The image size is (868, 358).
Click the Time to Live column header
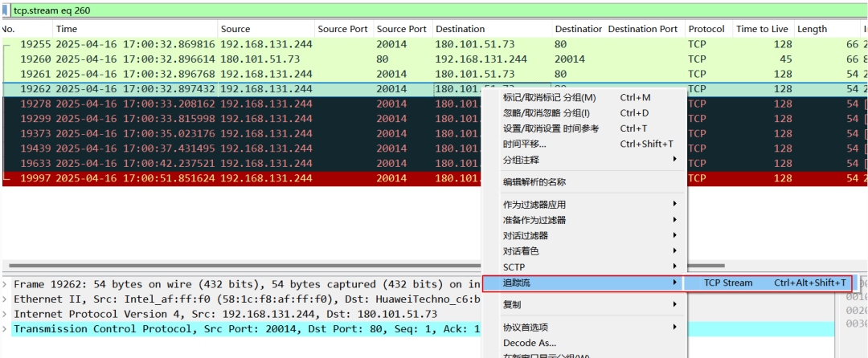tap(763, 29)
